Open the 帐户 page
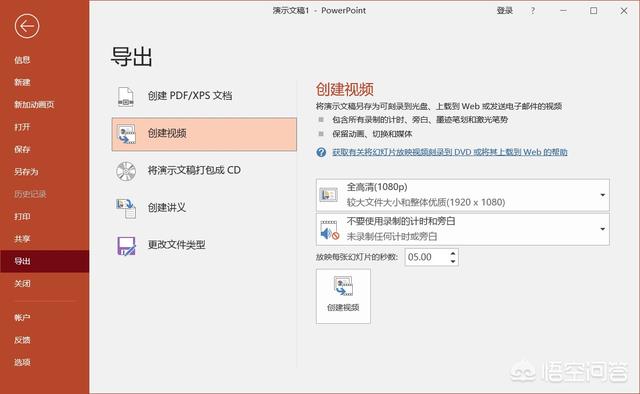This screenshot has width=640, height=394. click(x=22, y=317)
